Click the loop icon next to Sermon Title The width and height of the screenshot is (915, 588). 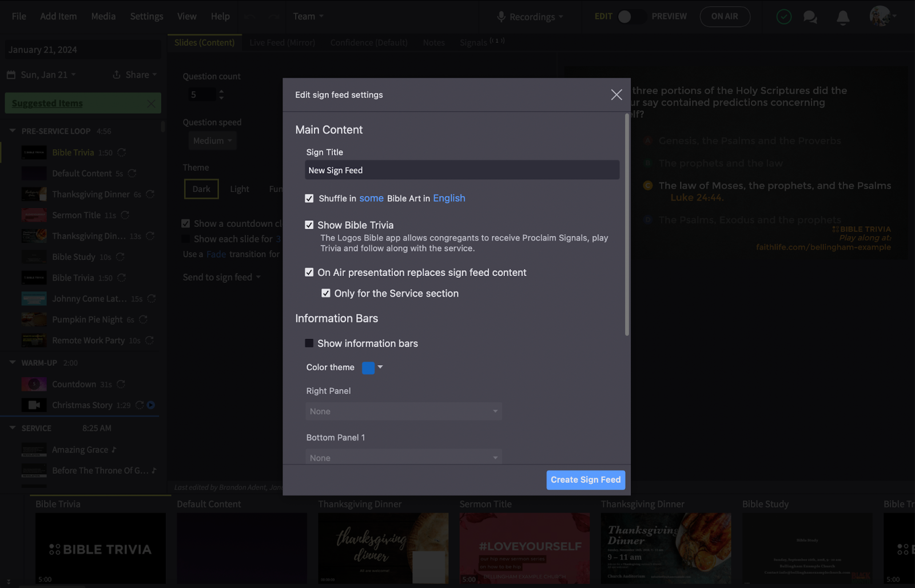pyautogui.click(x=125, y=215)
